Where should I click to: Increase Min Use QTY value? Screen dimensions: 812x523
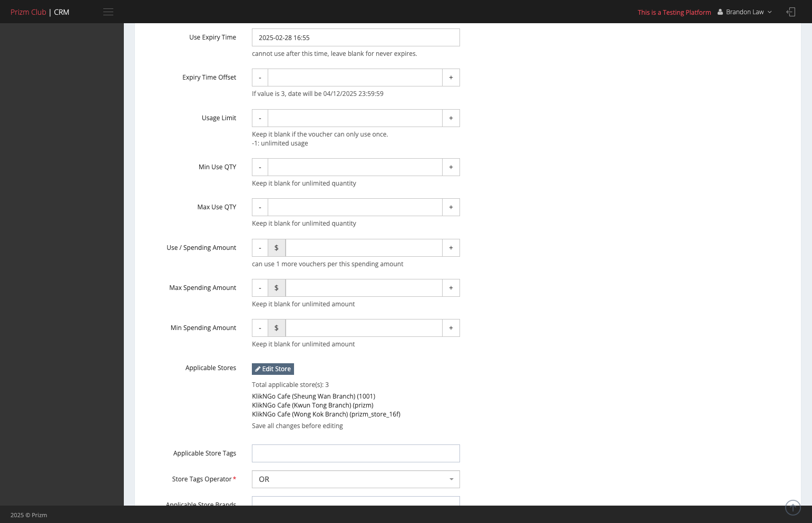451,167
